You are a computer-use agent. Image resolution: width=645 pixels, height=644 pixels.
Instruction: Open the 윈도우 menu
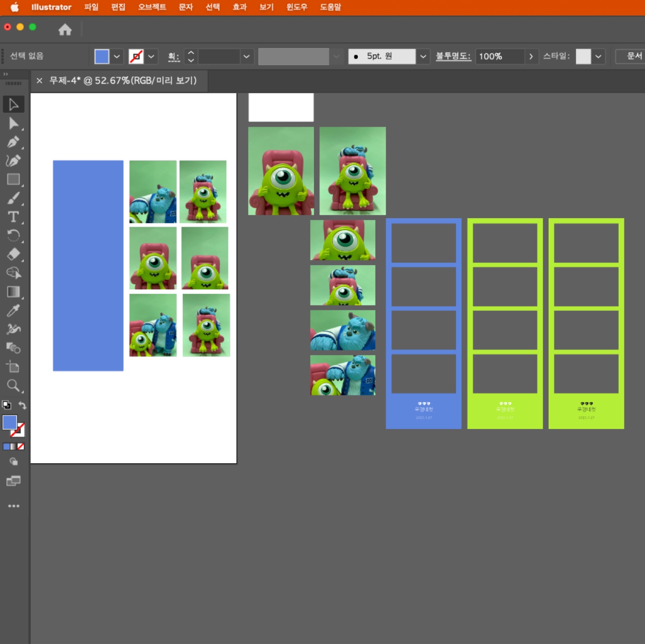(x=297, y=7)
